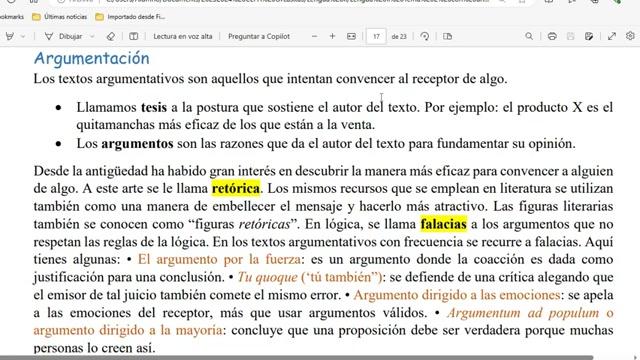Zoom in with the plus button
640x360 pixels.
(332, 36)
